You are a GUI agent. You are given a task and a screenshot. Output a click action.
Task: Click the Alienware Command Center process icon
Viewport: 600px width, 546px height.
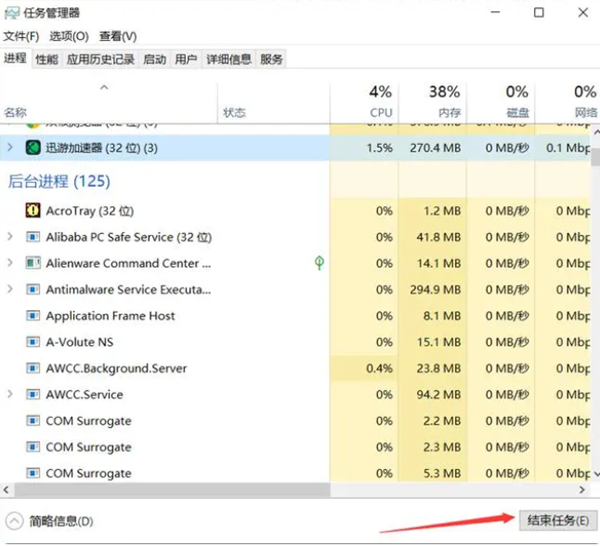click(33, 263)
